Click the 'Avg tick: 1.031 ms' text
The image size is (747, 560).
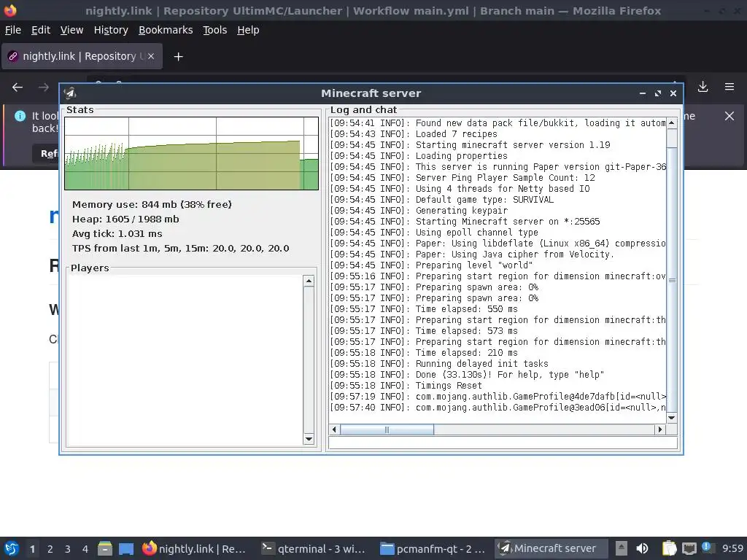pos(117,234)
